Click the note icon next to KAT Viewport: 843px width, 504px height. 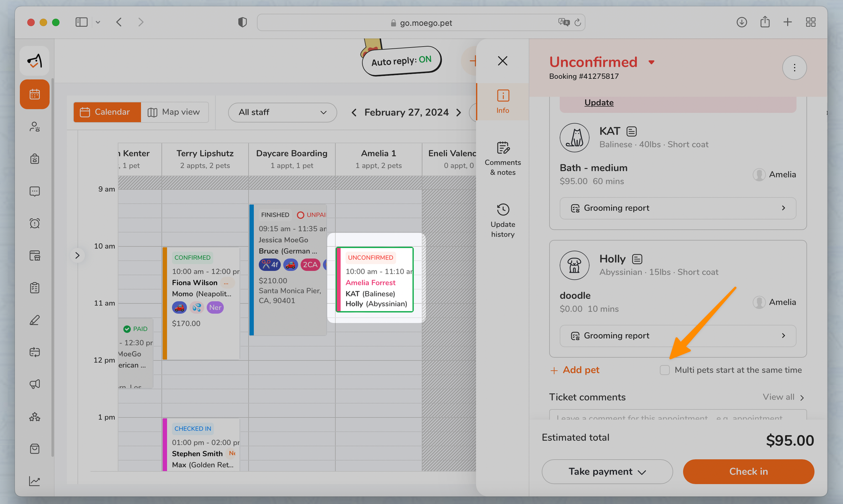coord(631,131)
